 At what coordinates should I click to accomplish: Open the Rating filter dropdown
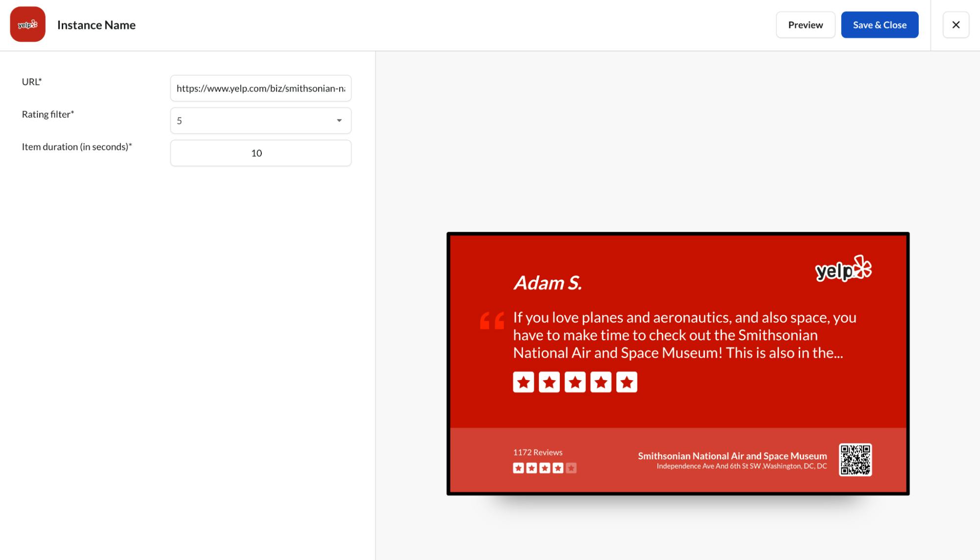click(261, 121)
